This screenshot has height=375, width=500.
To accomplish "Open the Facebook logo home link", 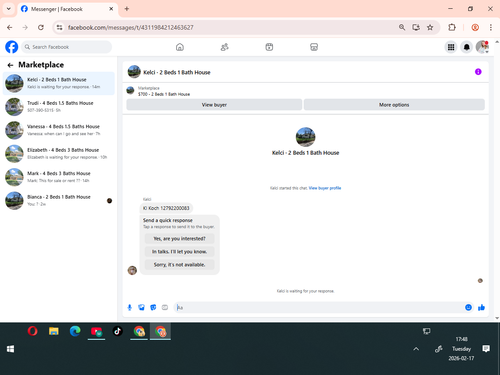I will point(12,47).
